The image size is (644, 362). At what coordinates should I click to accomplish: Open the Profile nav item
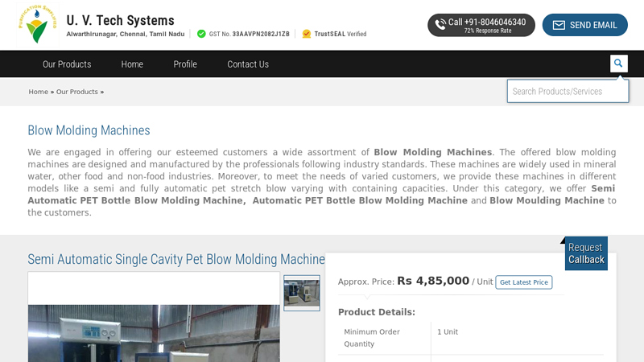(x=185, y=64)
